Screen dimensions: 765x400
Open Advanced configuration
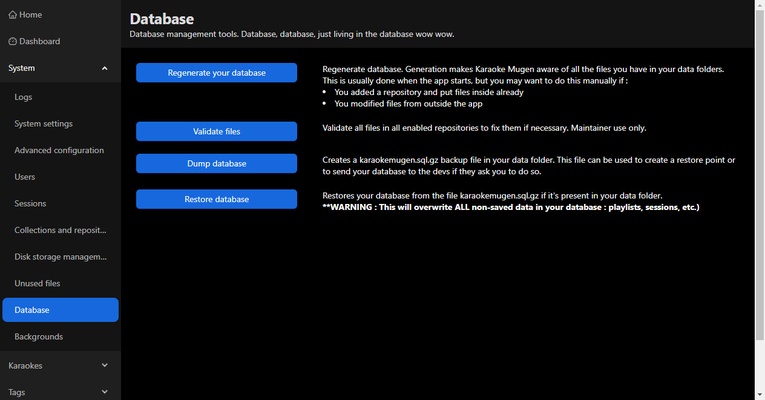[60, 150]
